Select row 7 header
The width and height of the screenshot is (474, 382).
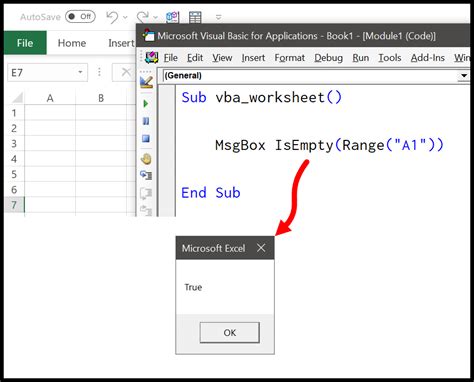coord(14,205)
